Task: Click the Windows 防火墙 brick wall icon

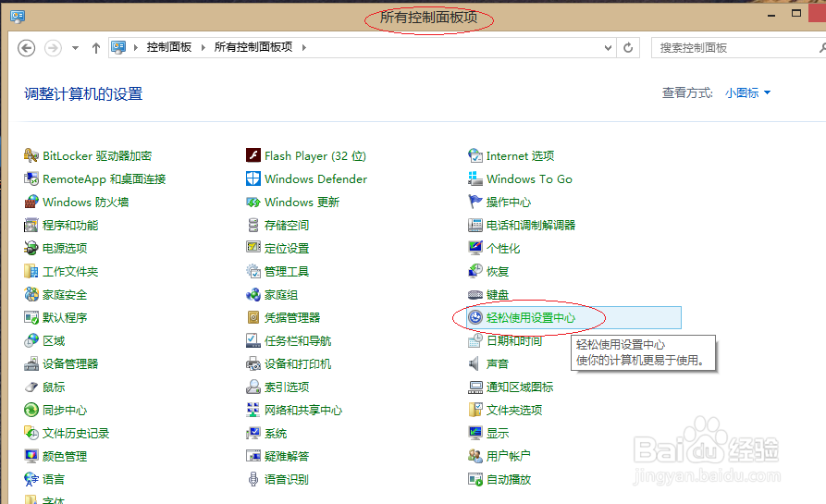Action: click(x=31, y=203)
